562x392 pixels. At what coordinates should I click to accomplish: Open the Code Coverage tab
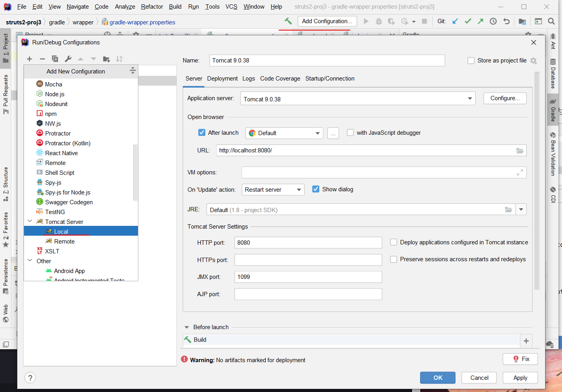coord(280,79)
